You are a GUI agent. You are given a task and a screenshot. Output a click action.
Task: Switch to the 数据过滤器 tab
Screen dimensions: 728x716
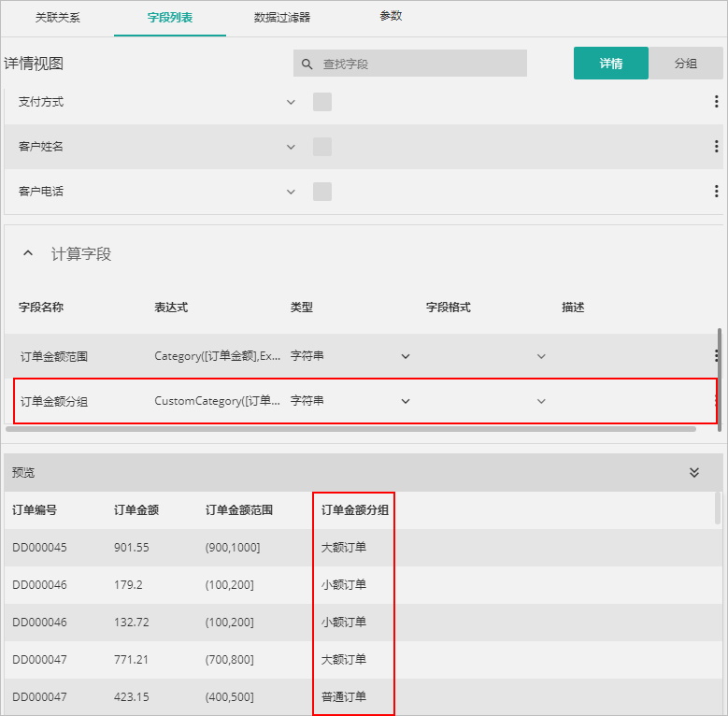[282, 18]
